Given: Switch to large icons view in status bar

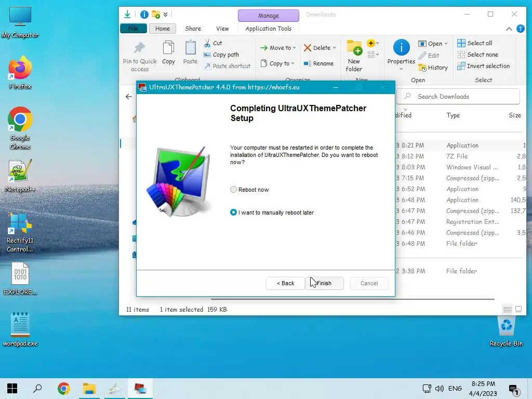Looking at the screenshot, I should [x=518, y=309].
